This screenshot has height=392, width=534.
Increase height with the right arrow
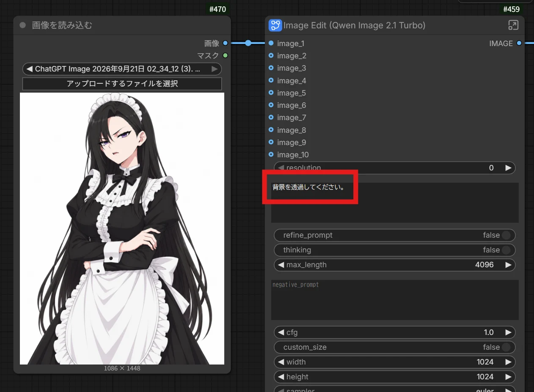tap(508, 377)
